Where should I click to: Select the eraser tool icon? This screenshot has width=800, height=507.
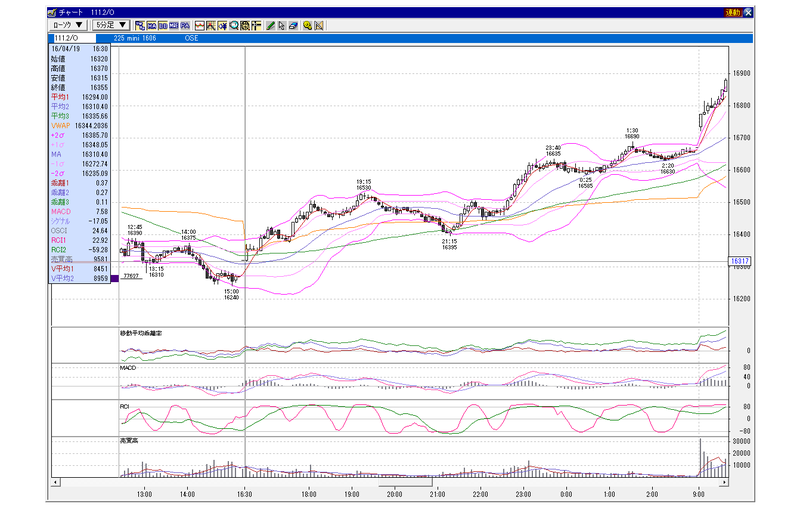(x=293, y=26)
